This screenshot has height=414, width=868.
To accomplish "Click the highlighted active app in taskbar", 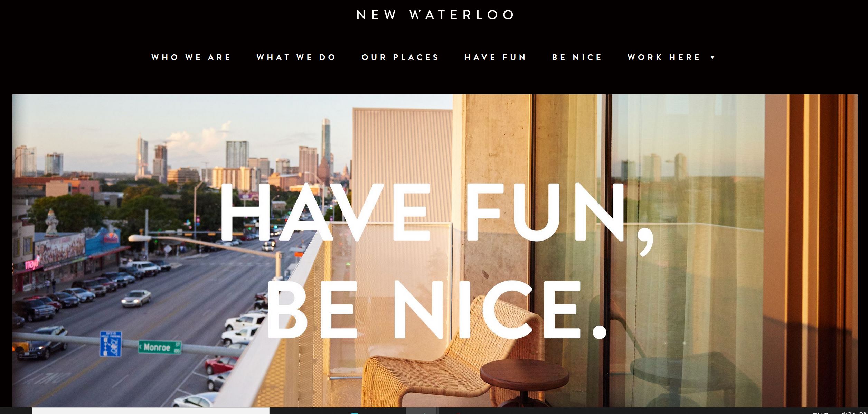I will [421, 411].
